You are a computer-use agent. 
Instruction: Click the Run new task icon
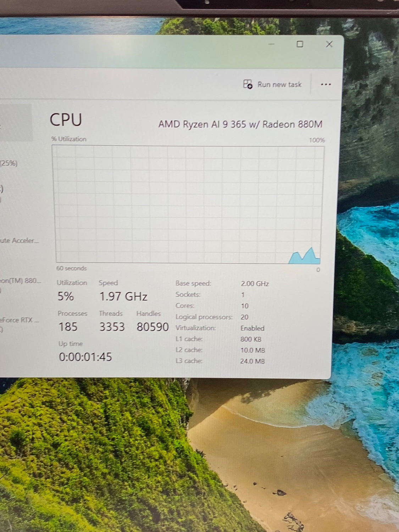point(248,84)
